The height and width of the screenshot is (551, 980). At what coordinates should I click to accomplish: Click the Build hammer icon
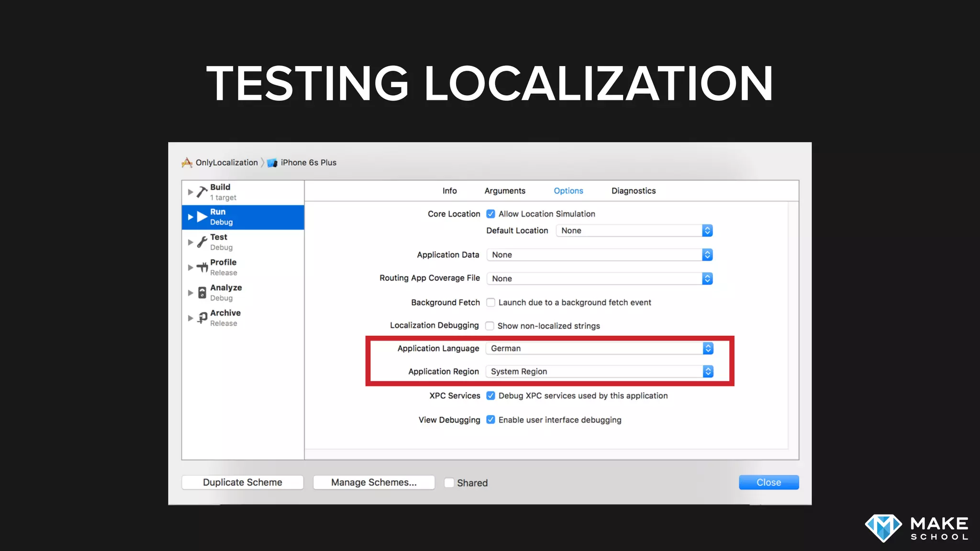point(202,192)
